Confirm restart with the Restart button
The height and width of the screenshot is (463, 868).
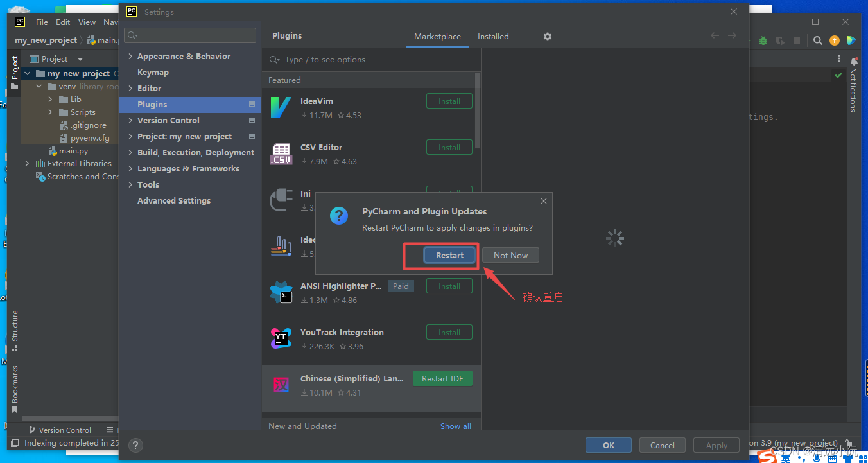click(x=449, y=256)
